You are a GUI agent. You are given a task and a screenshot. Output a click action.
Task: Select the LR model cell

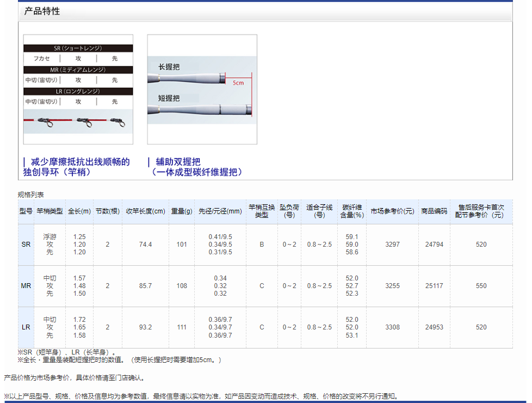[x=26, y=327]
